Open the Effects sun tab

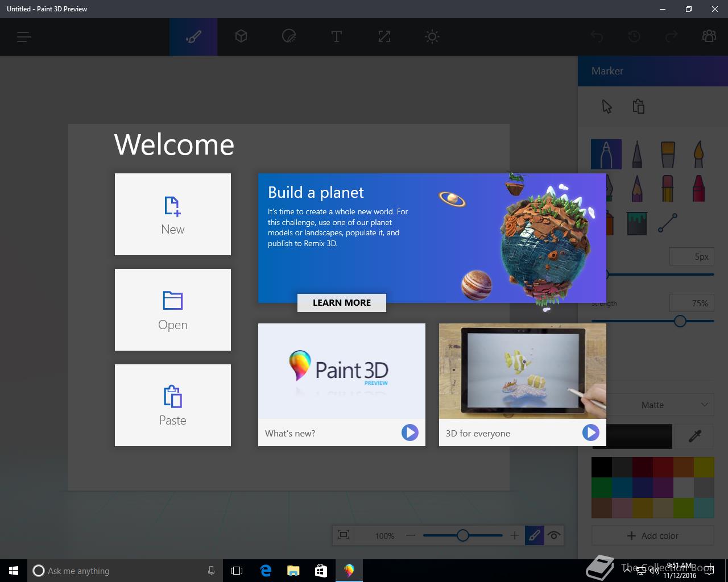[x=432, y=37]
